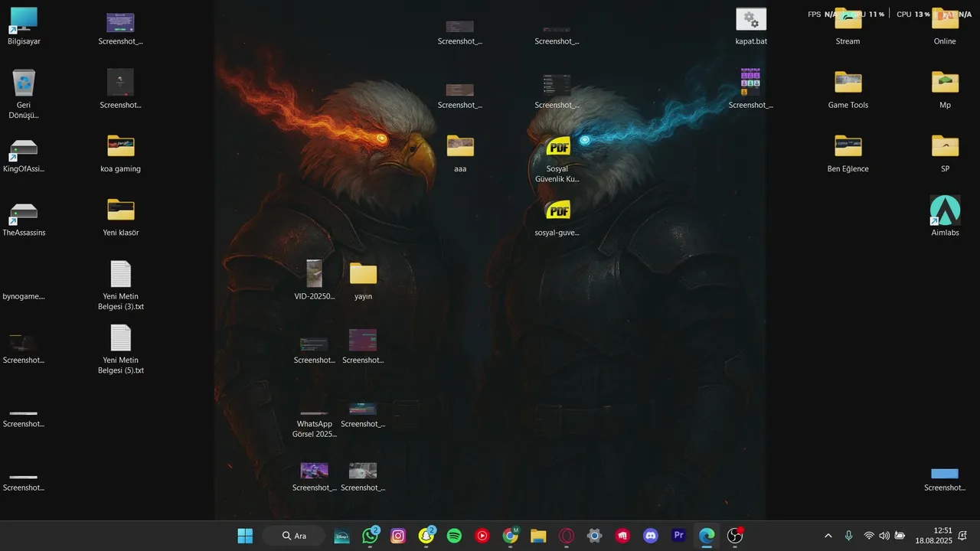Select Yeni Metin Belgesi (3).txt file

[x=121, y=285]
